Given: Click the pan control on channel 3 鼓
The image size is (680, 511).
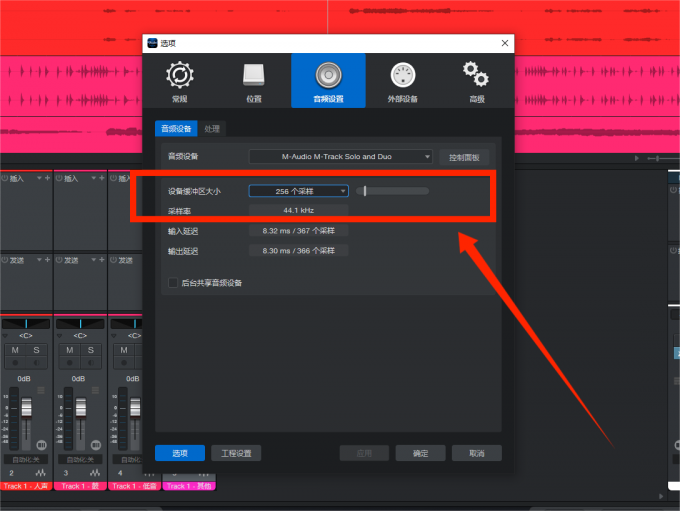Looking at the screenshot, I should (x=80, y=324).
